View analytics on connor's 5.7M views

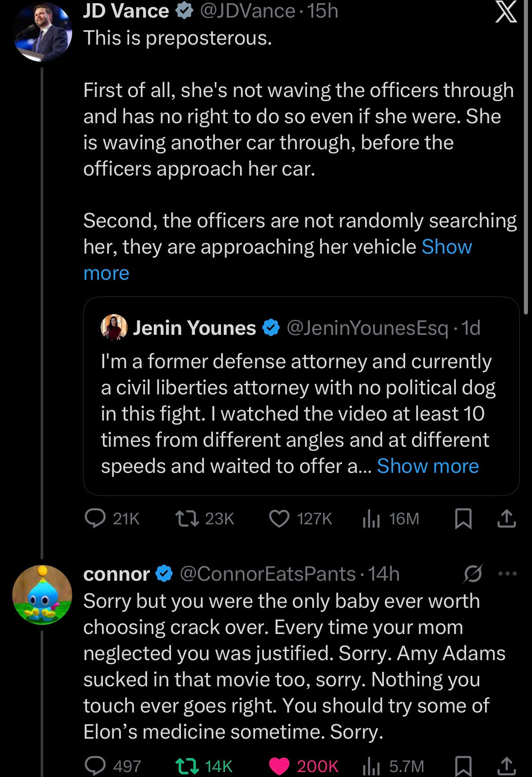coord(371,766)
